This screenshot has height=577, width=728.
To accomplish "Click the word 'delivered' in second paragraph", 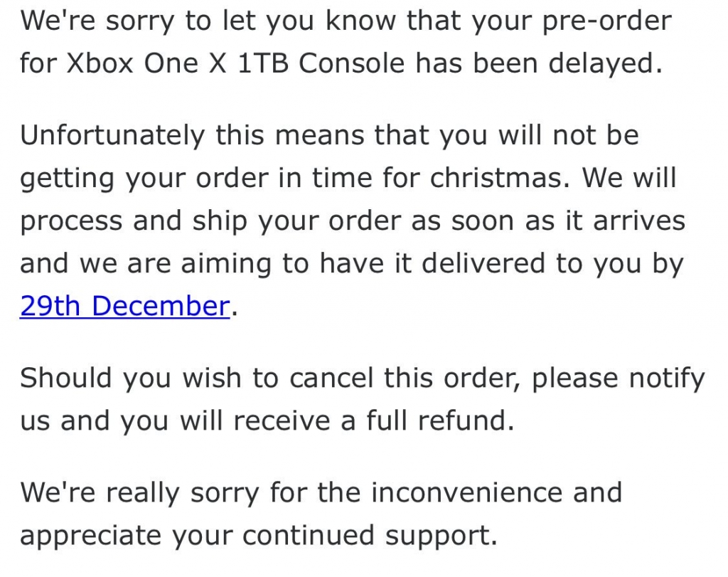I will point(483,263).
